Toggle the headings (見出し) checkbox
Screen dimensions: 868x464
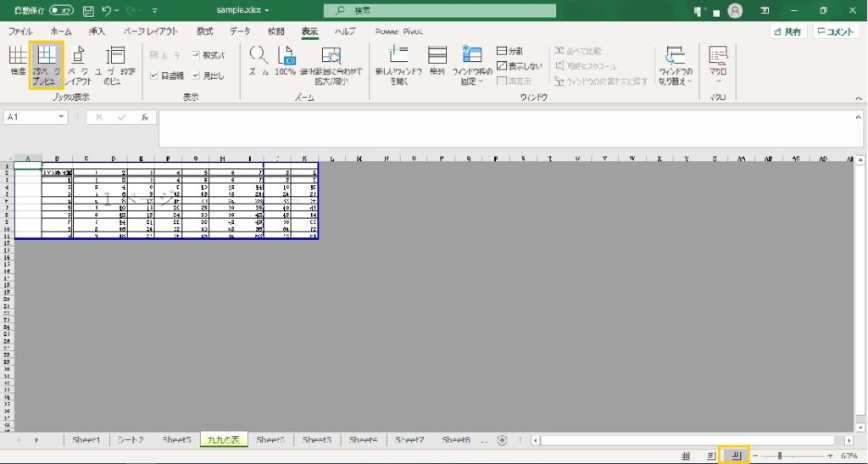coord(196,75)
